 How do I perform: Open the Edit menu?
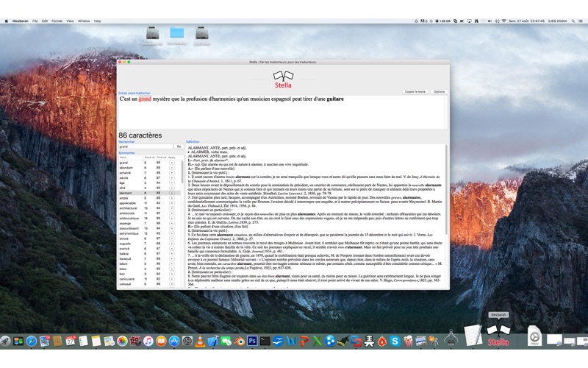45,21
